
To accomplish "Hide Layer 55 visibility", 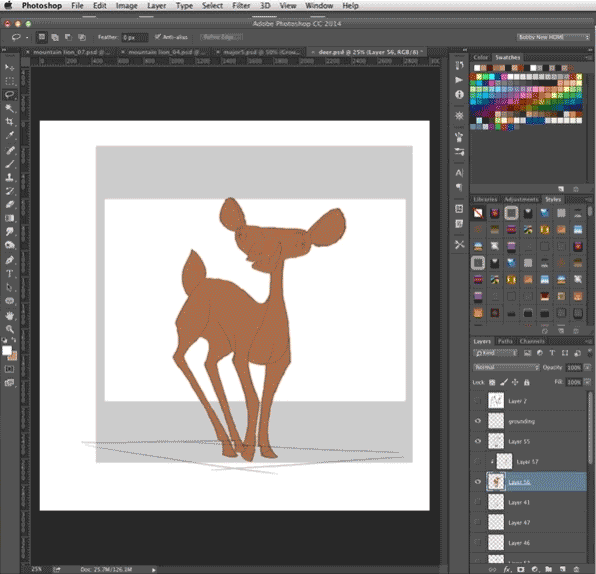I will (x=478, y=441).
